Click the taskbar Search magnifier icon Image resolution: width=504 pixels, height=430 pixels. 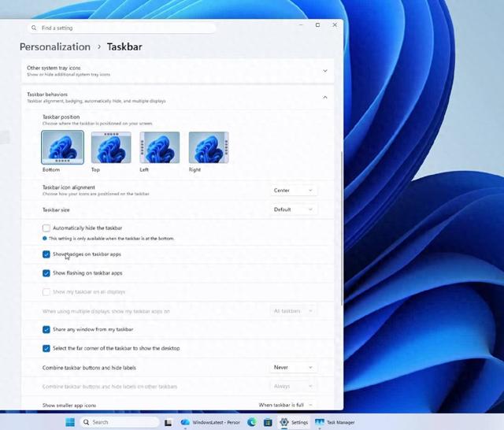pos(86,422)
